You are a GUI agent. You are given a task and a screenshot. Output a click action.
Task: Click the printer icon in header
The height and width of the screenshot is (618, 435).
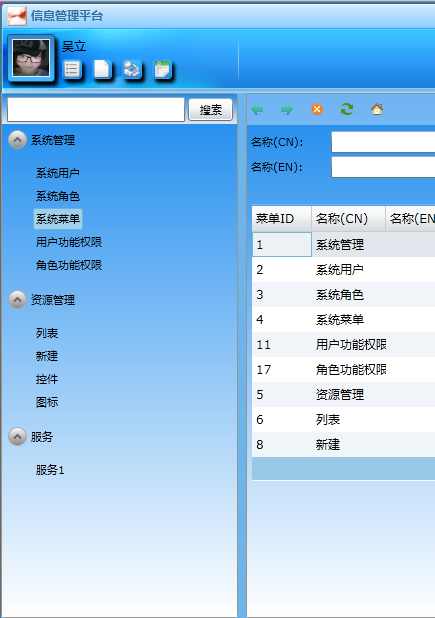(x=132, y=69)
